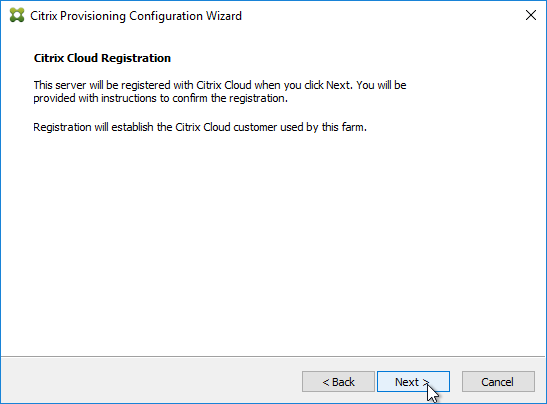547x404 pixels.
Task: Click the word 'farm' ending the last sentence
Action: pyautogui.click(x=353, y=127)
